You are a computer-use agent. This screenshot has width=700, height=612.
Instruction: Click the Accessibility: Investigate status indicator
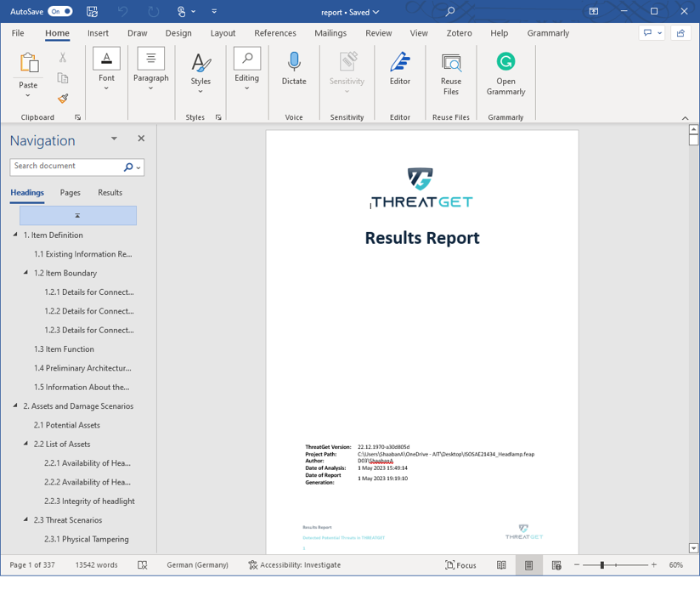point(295,565)
